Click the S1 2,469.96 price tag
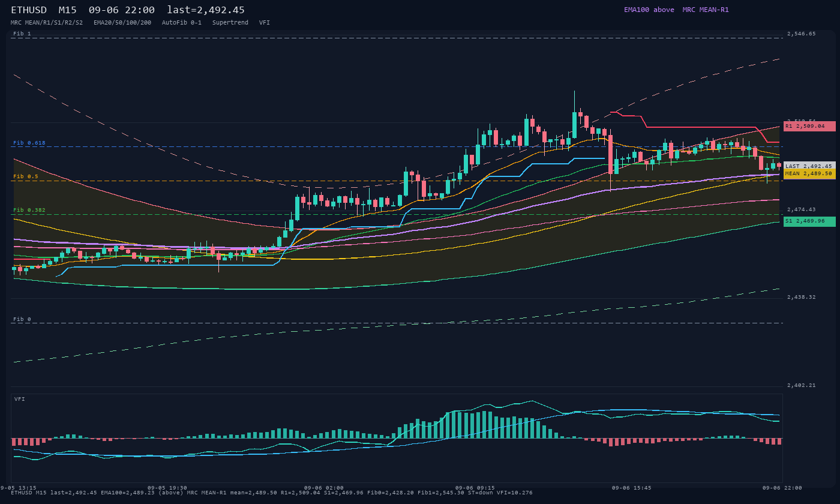The image size is (840, 504). [809, 221]
